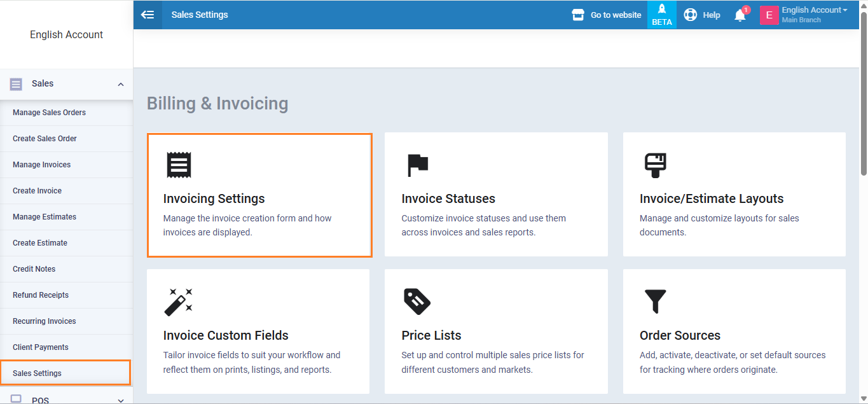Click the Invoicing Settings receipt icon
868x404 pixels.
coord(179,165)
